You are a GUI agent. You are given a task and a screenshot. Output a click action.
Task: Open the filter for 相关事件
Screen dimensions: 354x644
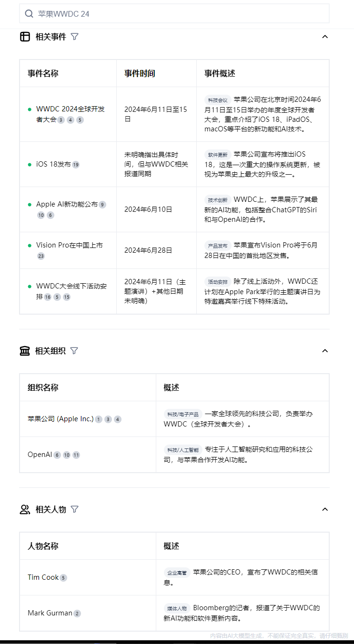coord(74,37)
